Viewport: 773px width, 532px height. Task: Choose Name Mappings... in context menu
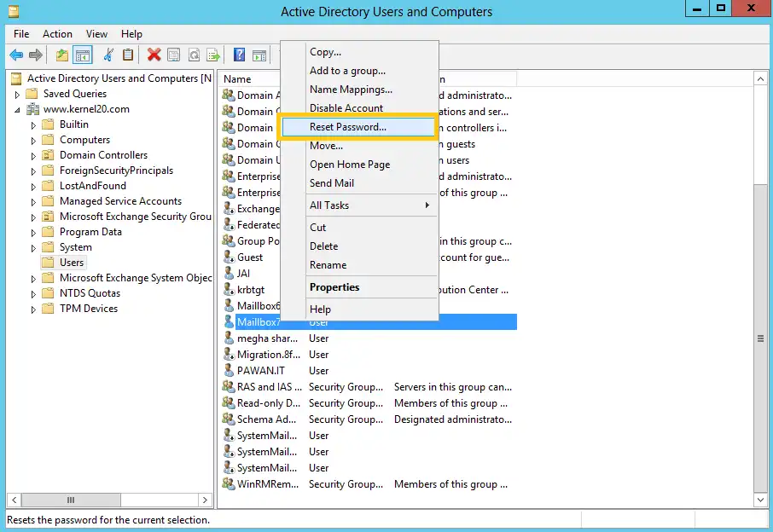pos(359,90)
